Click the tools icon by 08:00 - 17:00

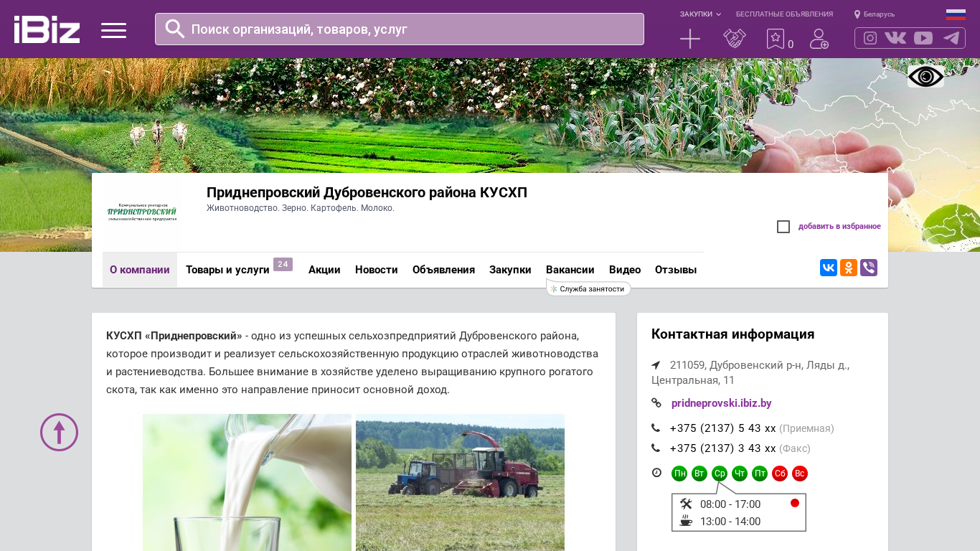pos(686,504)
